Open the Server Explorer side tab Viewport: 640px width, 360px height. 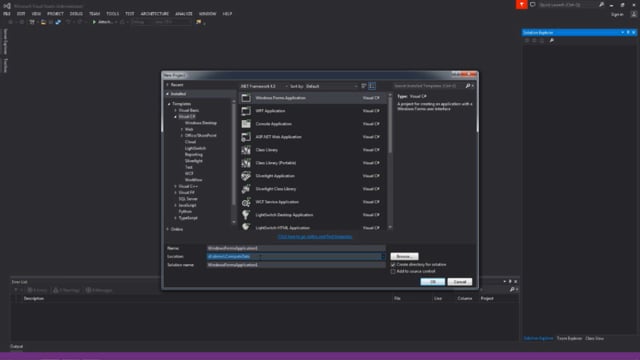pos(5,41)
